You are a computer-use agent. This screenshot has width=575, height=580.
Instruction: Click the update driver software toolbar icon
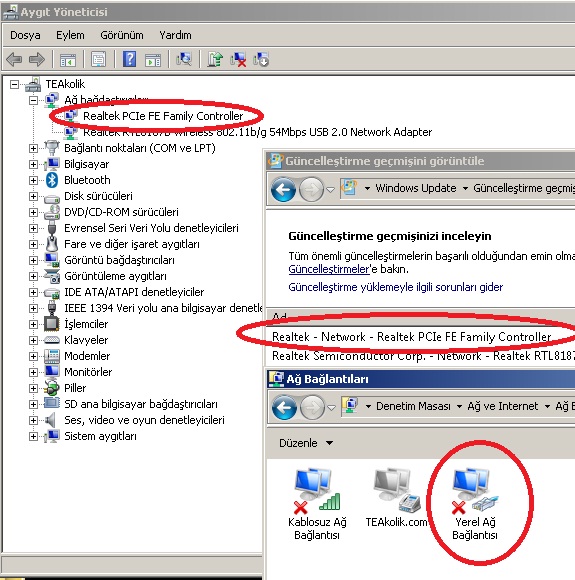(x=215, y=60)
